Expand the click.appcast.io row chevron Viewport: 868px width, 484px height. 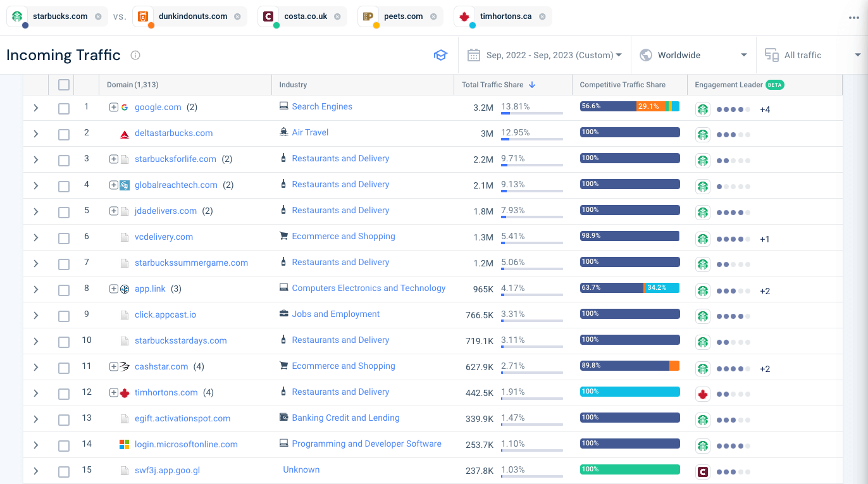click(x=36, y=316)
